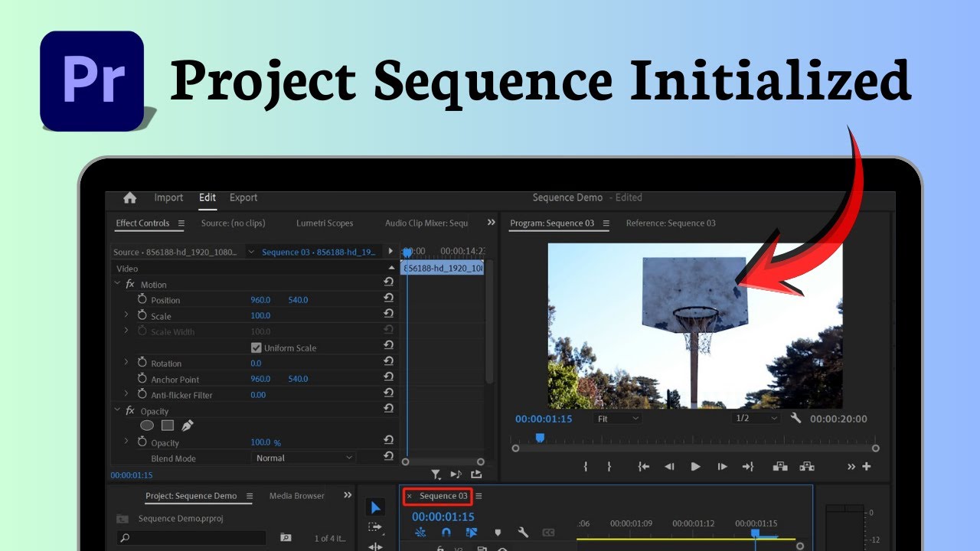Viewport: 980px width, 551px height.
Task: Expand the Anti-flicker Filter property
Action: pos(126,395)
